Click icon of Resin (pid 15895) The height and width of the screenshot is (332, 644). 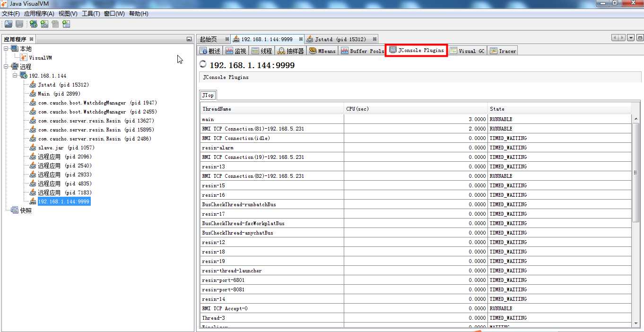coord(33,130)
